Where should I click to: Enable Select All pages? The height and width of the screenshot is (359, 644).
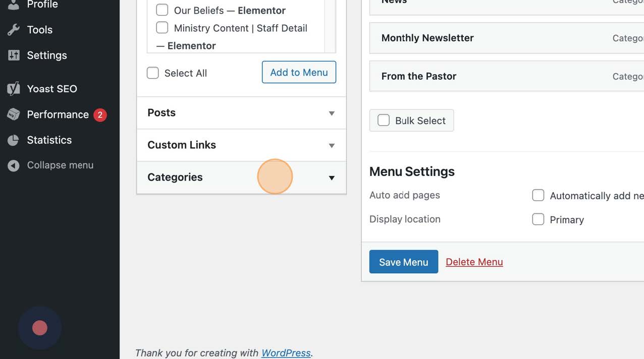point(153,73)
